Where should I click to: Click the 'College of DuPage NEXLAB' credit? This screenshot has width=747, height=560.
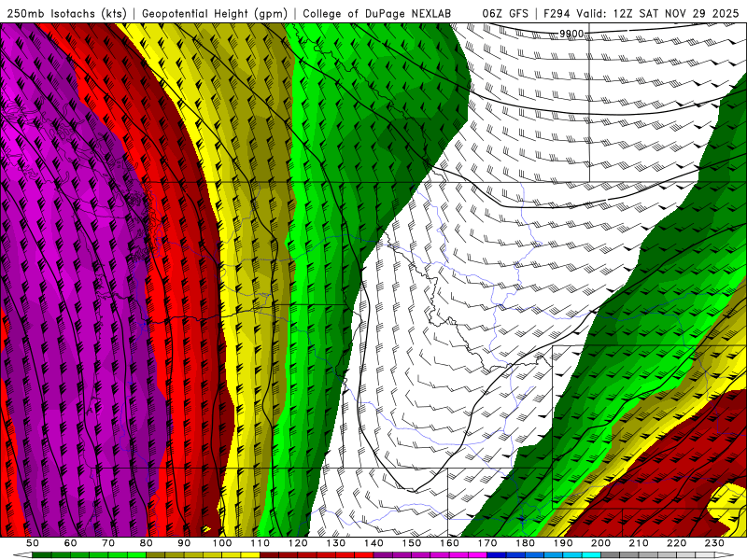(x=377, y=14)
